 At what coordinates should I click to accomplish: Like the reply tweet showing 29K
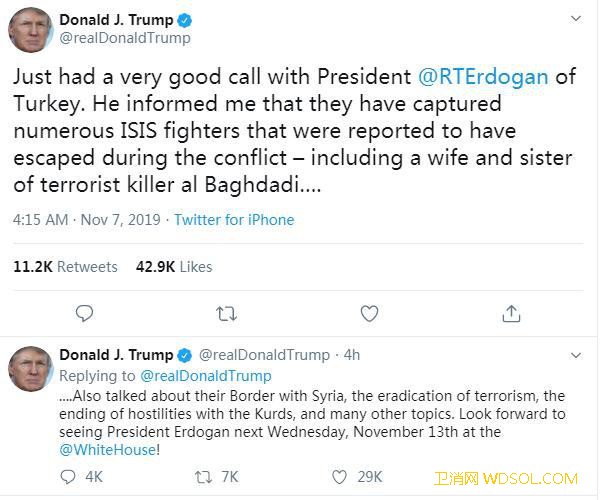339,477
